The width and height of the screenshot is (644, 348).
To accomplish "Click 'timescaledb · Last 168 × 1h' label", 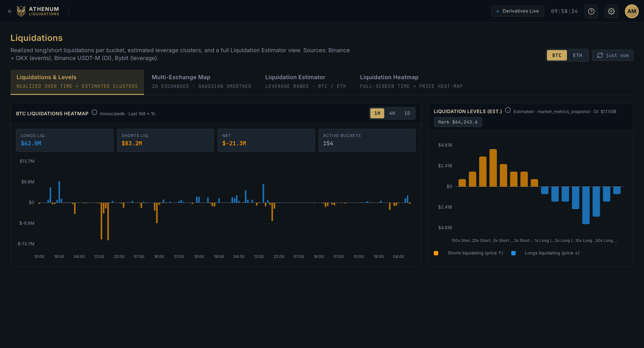I will 127,114.
